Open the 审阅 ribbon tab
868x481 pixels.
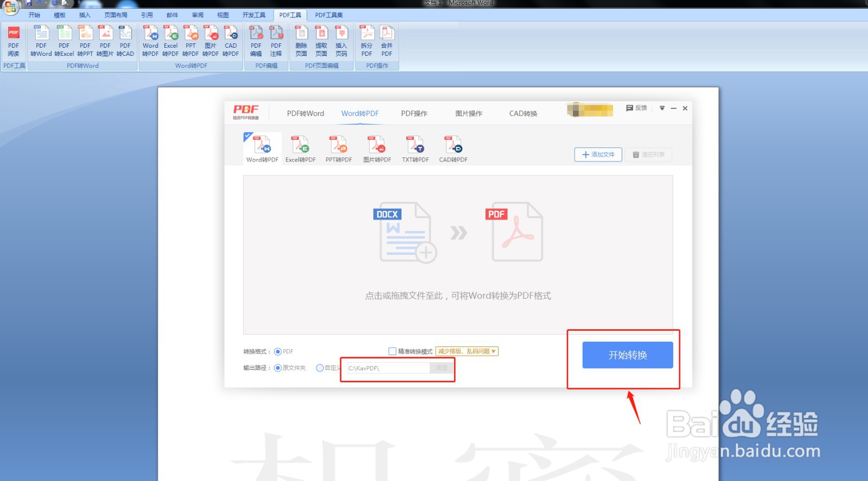point(198,15)
